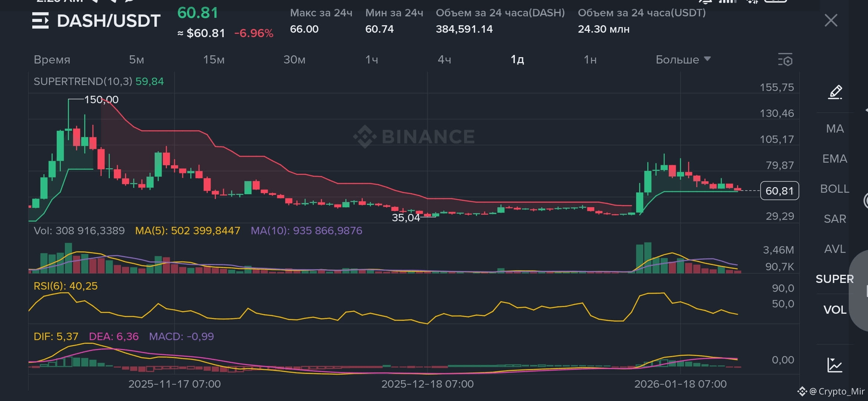Toggle the VOL indicator button

pos(835,310)
